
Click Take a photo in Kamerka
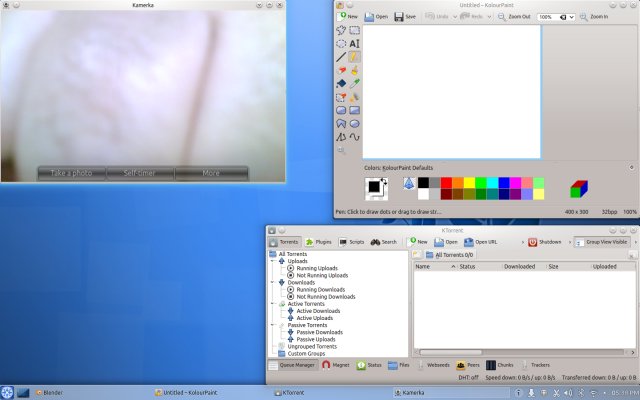click(71, 173)
